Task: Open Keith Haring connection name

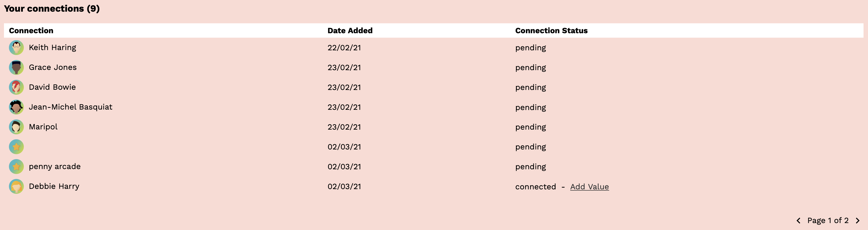Action: (x=53, y=48)
